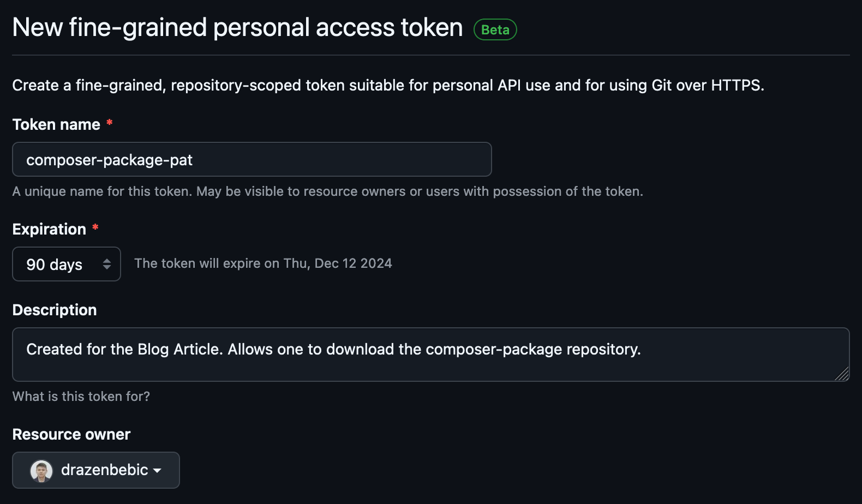Click the Expiration field label

[x=49, y=229]
